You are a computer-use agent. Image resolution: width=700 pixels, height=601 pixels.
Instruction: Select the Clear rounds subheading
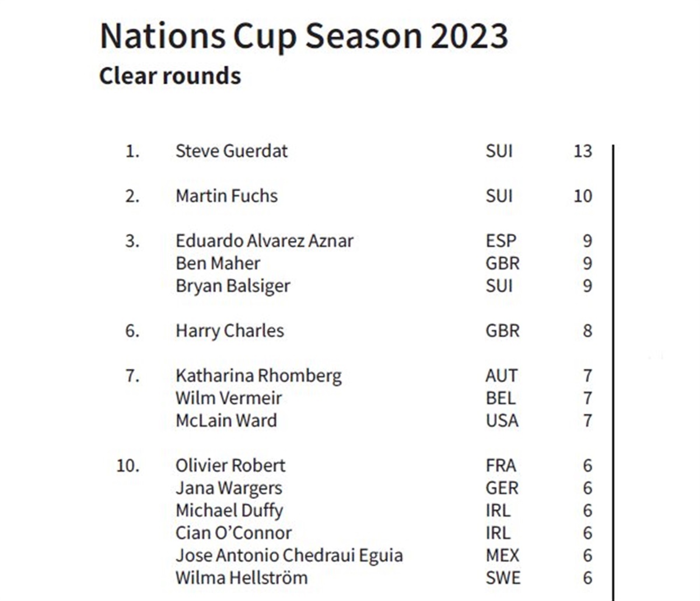pos(170,76)
